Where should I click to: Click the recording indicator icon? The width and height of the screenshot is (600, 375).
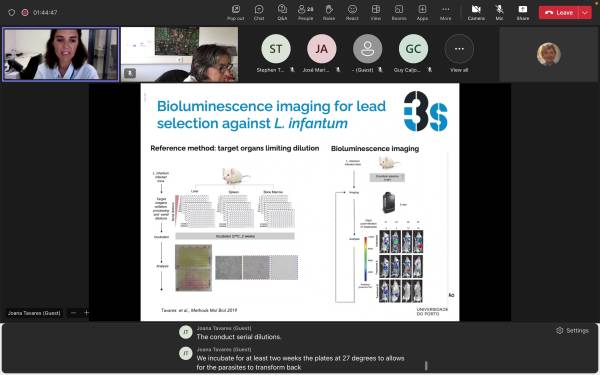pos(25,12)
